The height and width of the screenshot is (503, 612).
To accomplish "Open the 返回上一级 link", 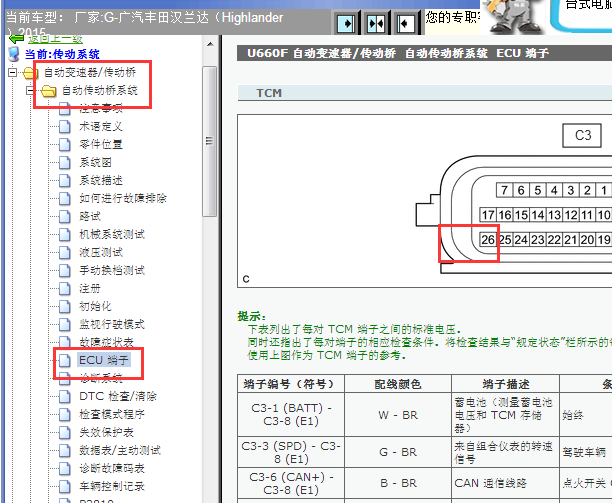I will [55, 39].
